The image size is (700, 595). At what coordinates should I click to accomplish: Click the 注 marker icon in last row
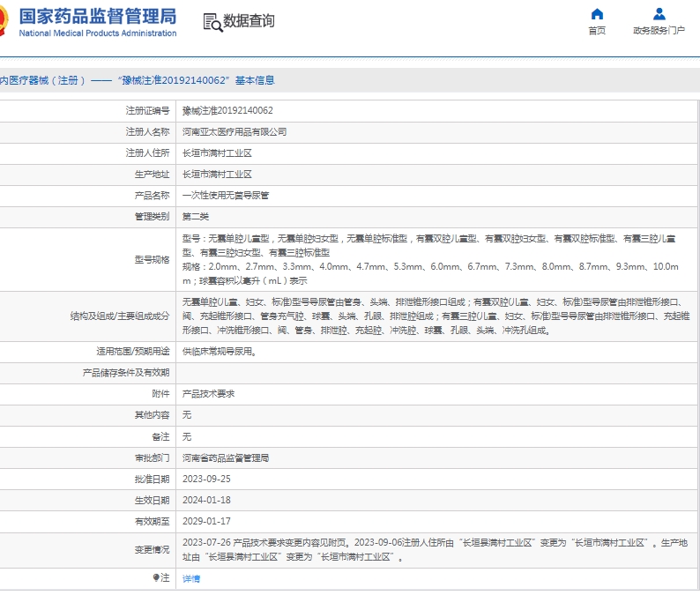coord(156,577)
